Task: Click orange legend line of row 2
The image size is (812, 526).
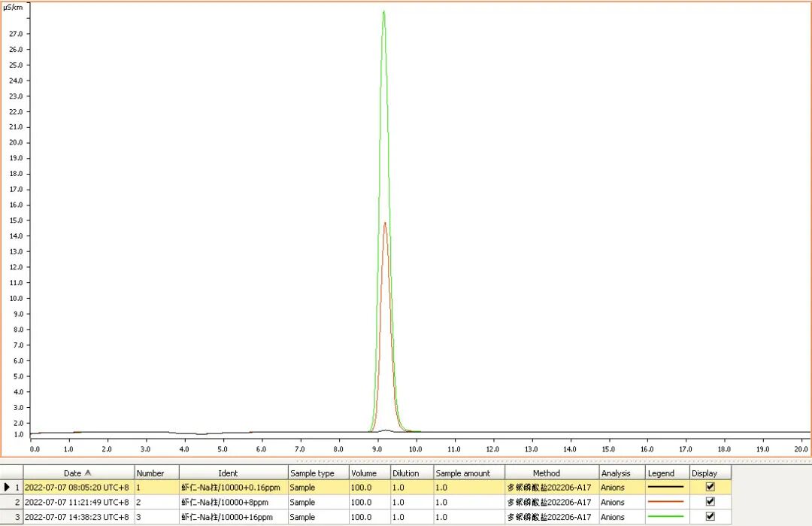Action: tap(665, 502)
